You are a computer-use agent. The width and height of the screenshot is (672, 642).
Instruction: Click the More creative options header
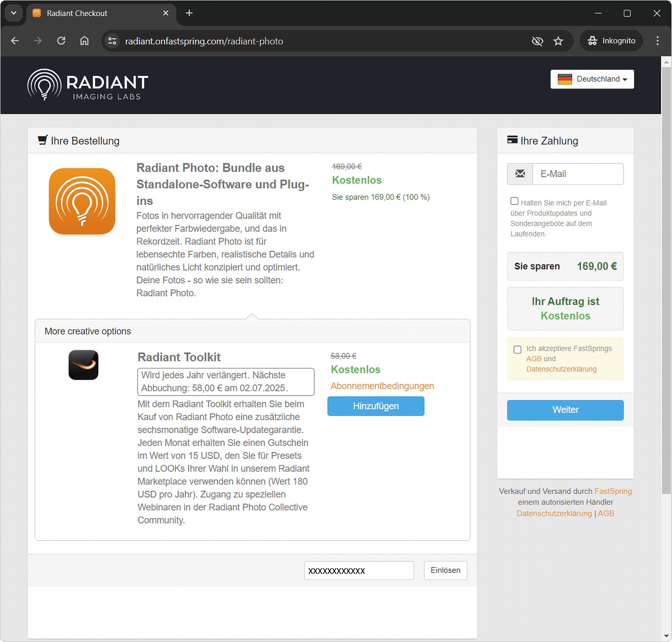pyautogui.click(x=252, y=331)
